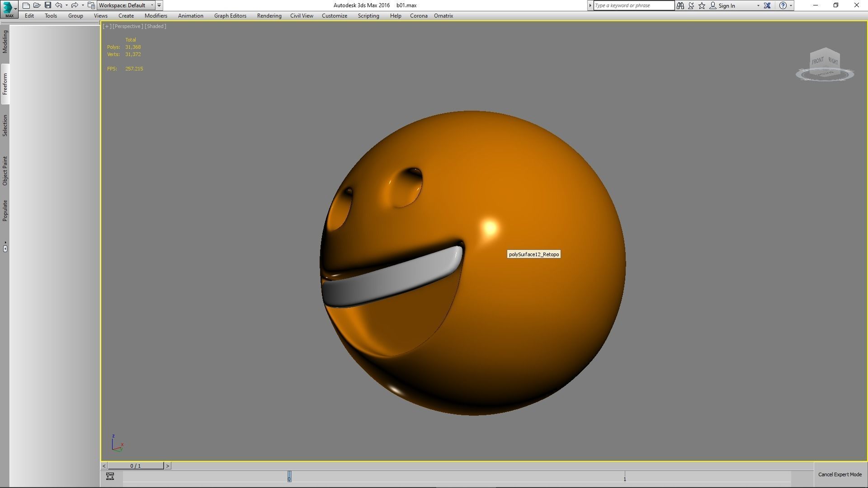Expand the Undo history dropdown arrow
Viewport: 868px width, 488px height.
(x=66, y=5)
